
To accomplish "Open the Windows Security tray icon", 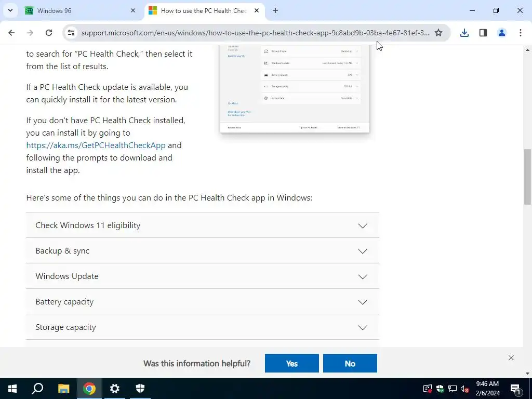I will (x=440, y=389).
